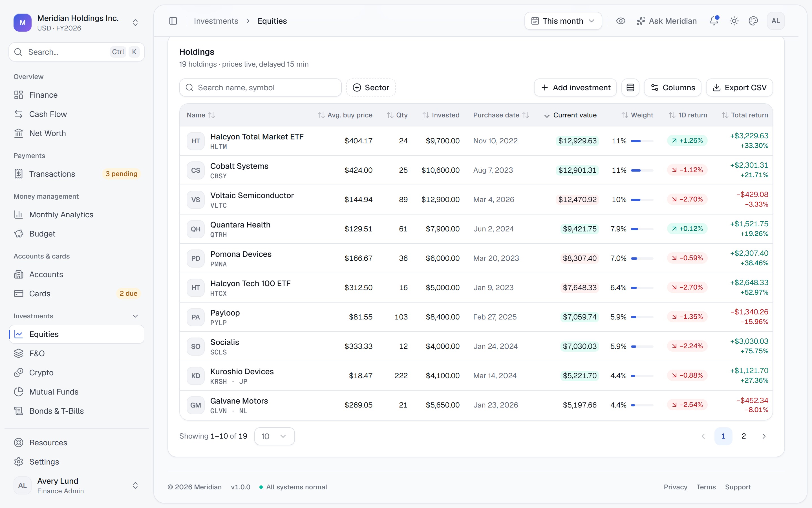812x508 pixels.
Task: Toggle table density rows icon
Action: point(630,88)
